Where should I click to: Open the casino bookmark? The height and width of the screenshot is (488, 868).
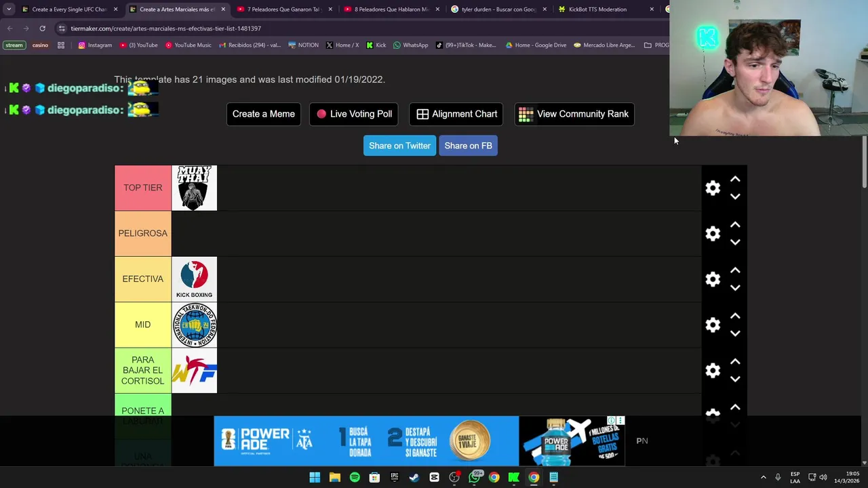40,45
